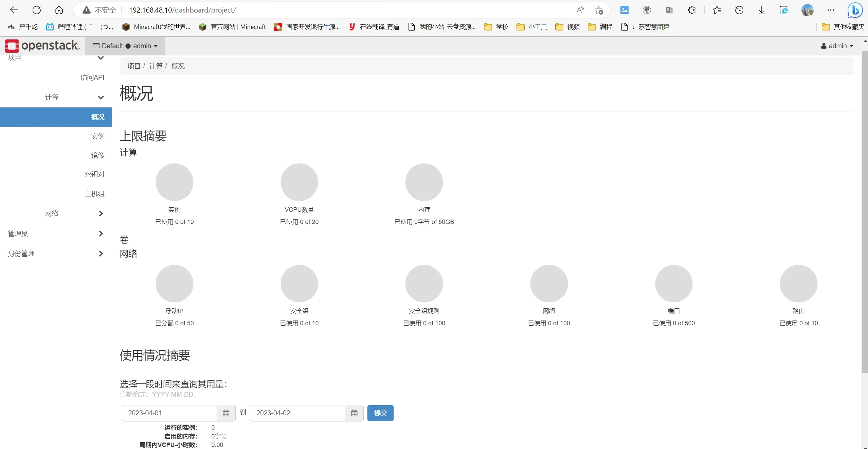868x449 pixels.
Task: Click the 路由 quota pie chart
Action: coord(799,283)
